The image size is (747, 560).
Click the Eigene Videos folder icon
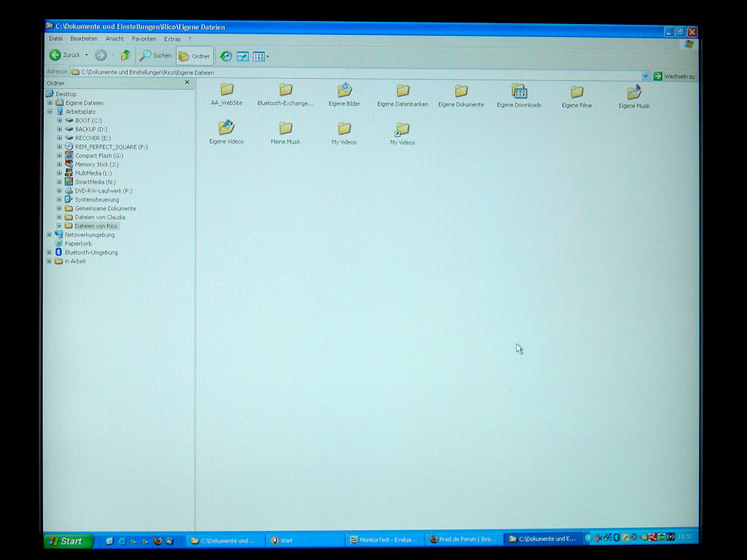[226, 128]
